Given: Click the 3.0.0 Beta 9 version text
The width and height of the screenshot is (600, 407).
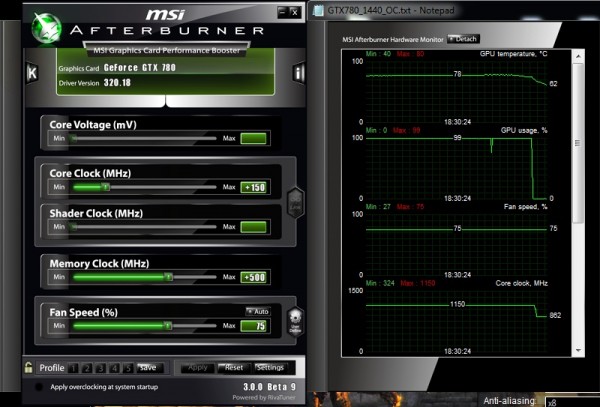Looking at the screenshot, I should click(269, 387).
